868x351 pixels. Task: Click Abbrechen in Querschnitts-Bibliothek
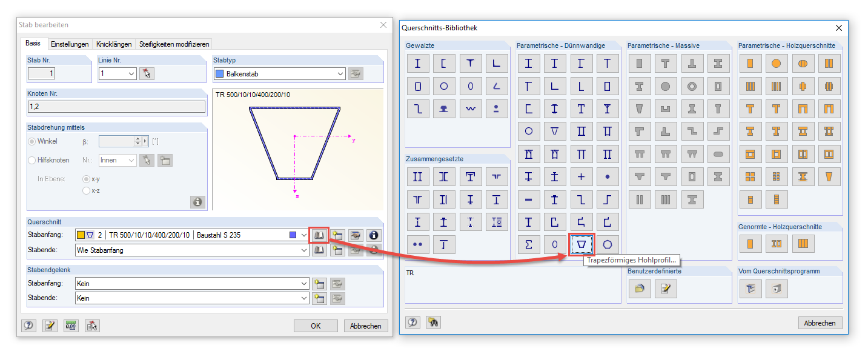click(x=820, y=323)
